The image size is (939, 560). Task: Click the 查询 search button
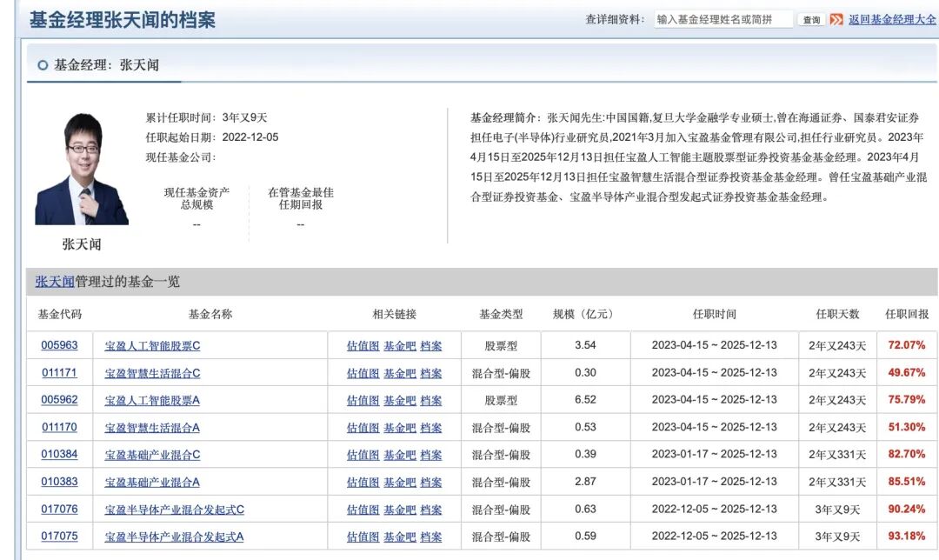(x=811, y=20)
